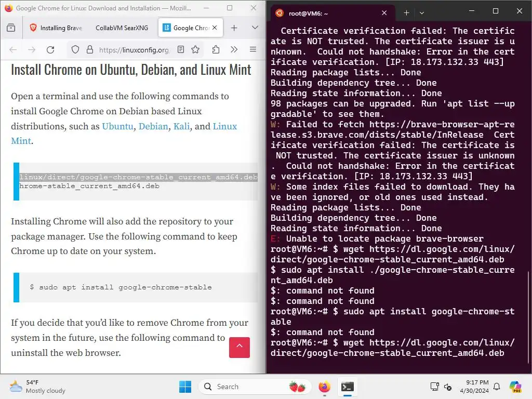532x399 pixels.
Task: Open the tracking protection shield icon
Action: click(x=75, y=50)
